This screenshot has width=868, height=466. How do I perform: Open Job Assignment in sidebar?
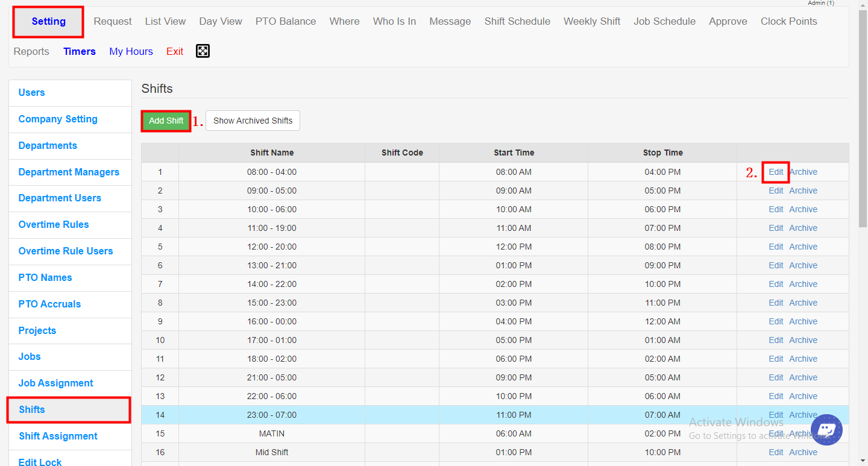(70, 383)
